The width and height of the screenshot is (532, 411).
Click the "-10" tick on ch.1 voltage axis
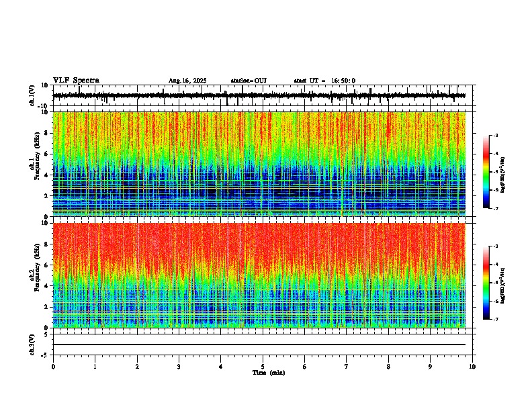(44, 106)
